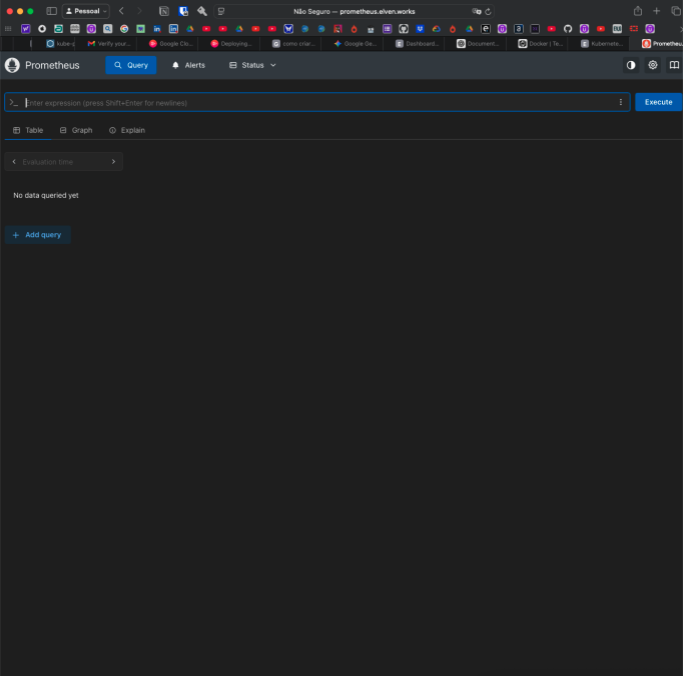Open the settings gear in Prometheus header

(653, 65)
